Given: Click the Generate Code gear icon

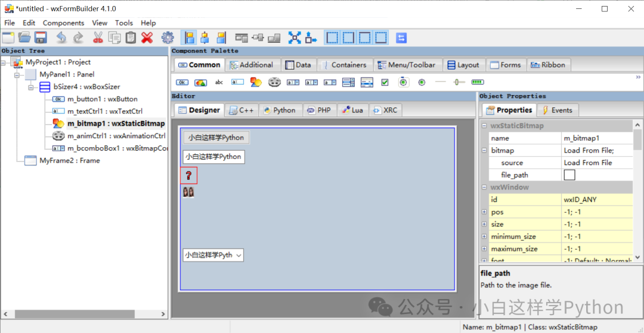Looking at the screenshot, I should (167, 38).
